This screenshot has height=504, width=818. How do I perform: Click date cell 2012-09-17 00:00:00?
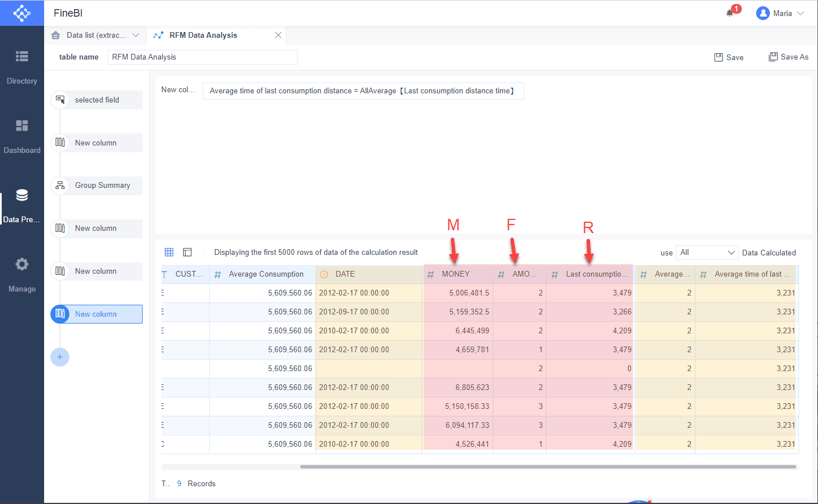[369, 312]
